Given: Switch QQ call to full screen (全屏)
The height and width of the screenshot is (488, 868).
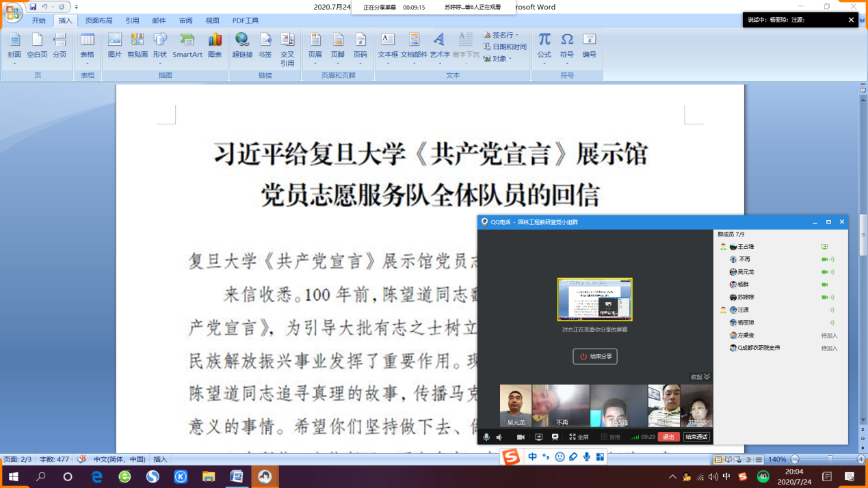Looking at the screenshot, I should tap(579, 437).
